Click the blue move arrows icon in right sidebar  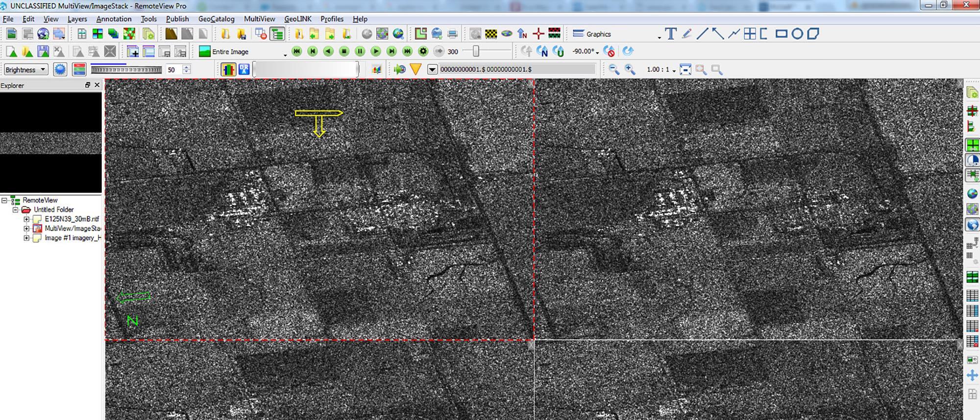point(972,375)
